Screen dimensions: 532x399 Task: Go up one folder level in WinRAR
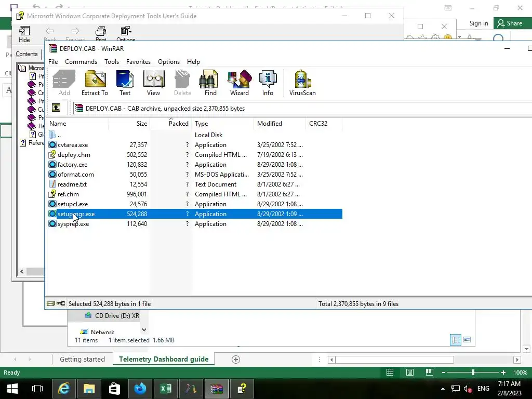[x=56, y=108]
